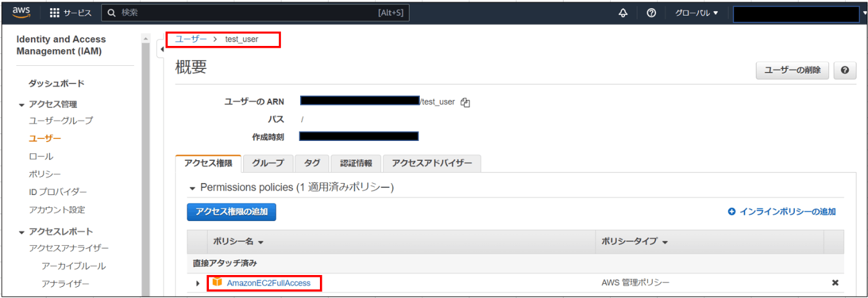The image size is (868, 298).
Task: Click the 直接アタッチ済み group row
Action: point(515,263)
